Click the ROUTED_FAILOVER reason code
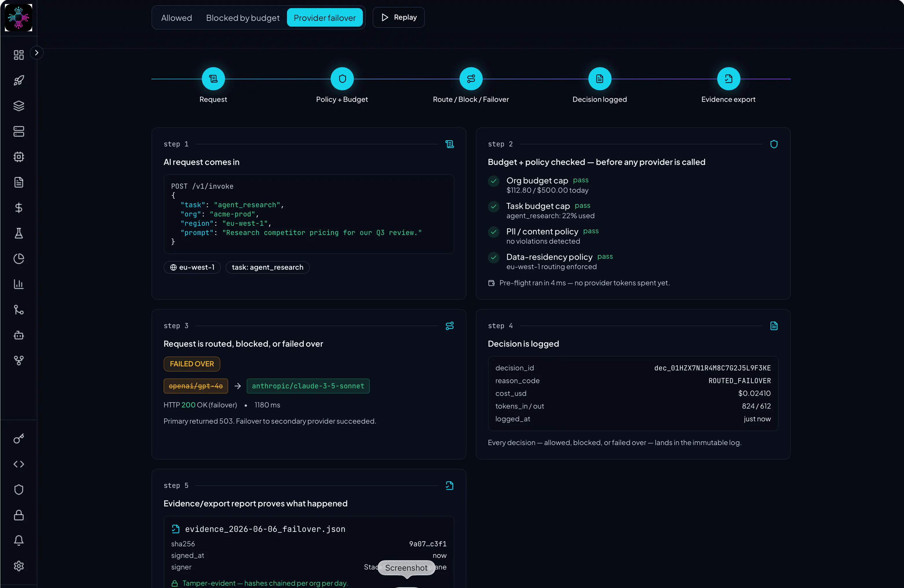This screenshot has width=904, height=588. pyautogui.click(x=740, y=381)
